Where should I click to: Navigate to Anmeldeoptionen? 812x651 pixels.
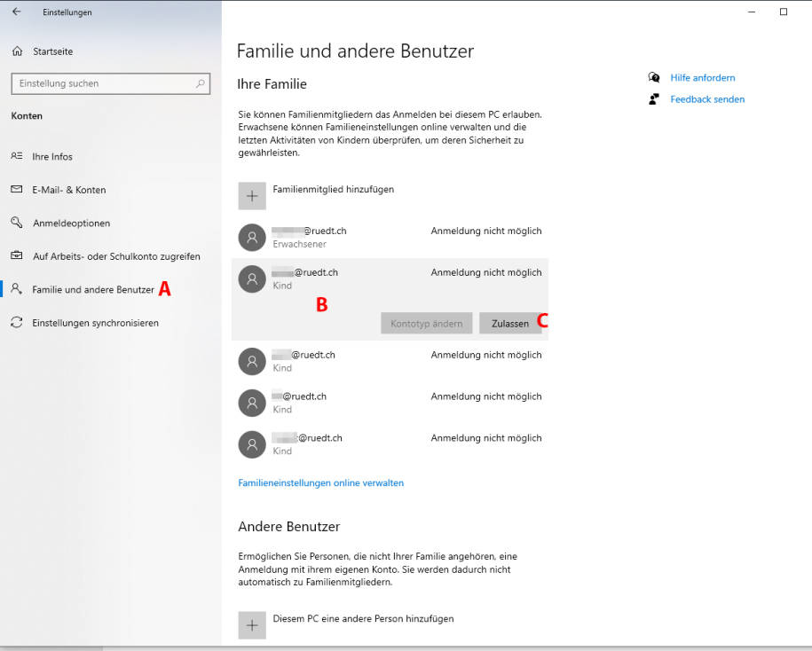(x=72, y=223)
